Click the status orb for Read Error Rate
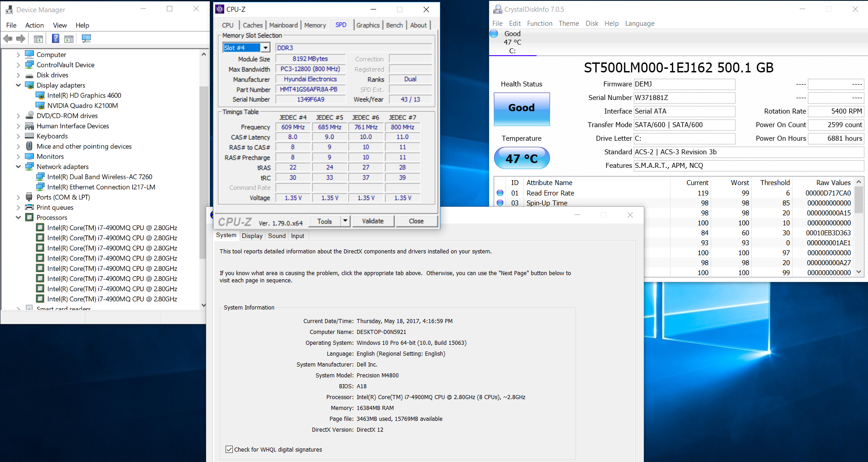868x462 pixels. click(500, 193)
